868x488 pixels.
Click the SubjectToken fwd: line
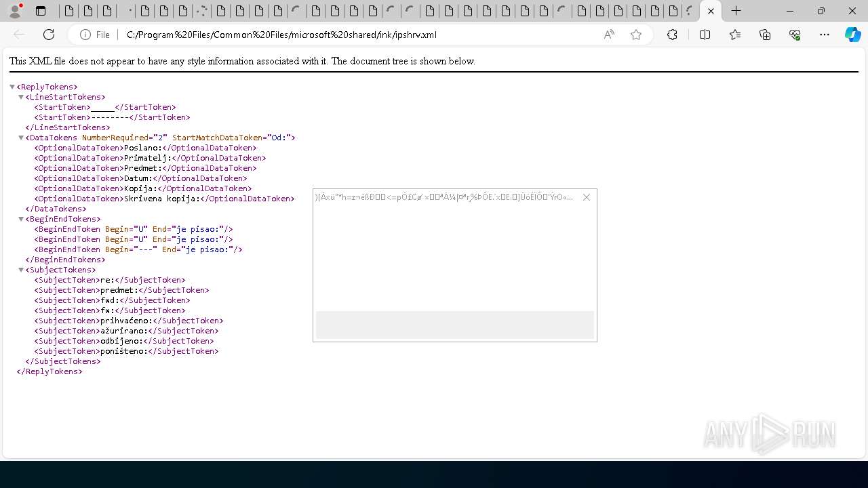113,300
